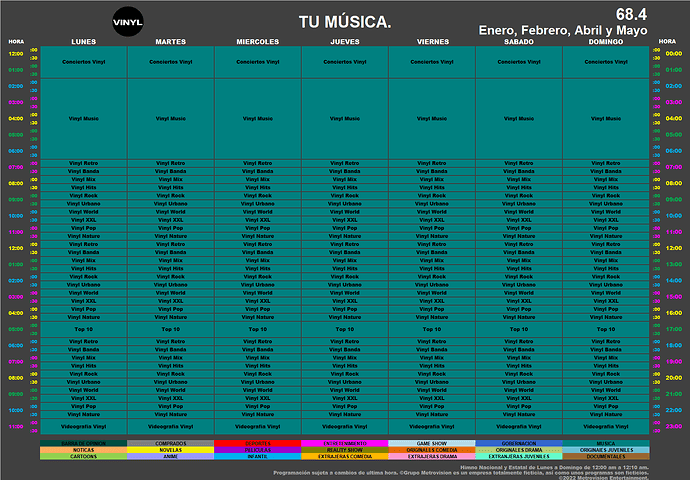
Task: Open Videografia Vinyl on Domingo
Action: 606,426
